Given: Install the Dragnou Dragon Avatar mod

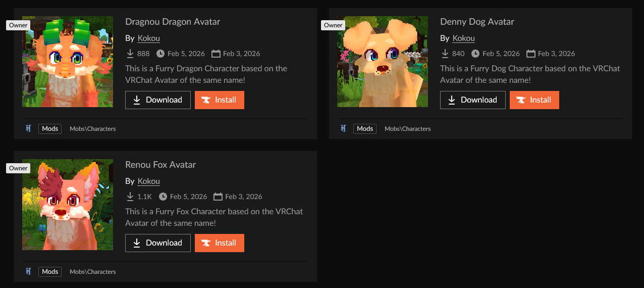Looking at the screenshot, I should 220,100.
